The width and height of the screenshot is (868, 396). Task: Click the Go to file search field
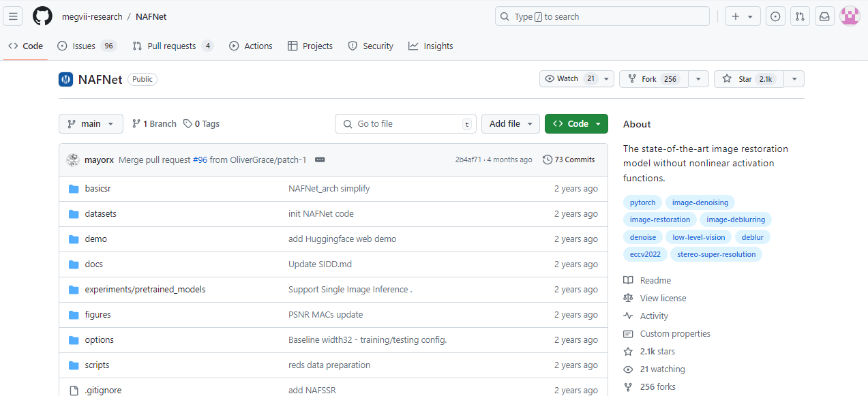(405, 123)
